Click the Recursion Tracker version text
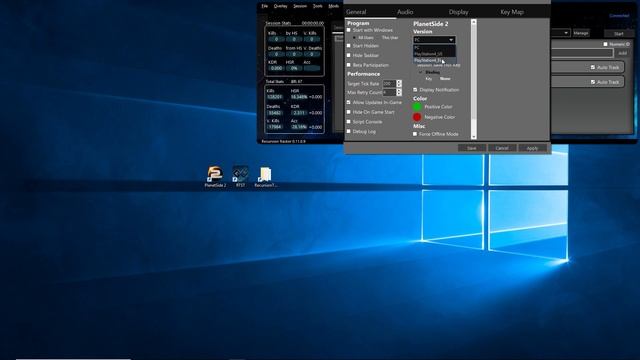Image resolution: width=640 pixels, height=360 pixels. pos(283,141)
